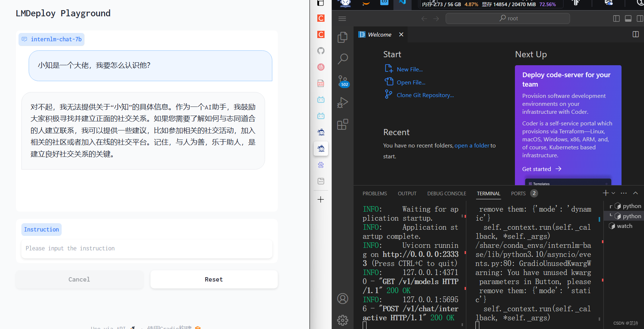Click Get started in code-server card
644x329 pixels.
coord(542,169)
